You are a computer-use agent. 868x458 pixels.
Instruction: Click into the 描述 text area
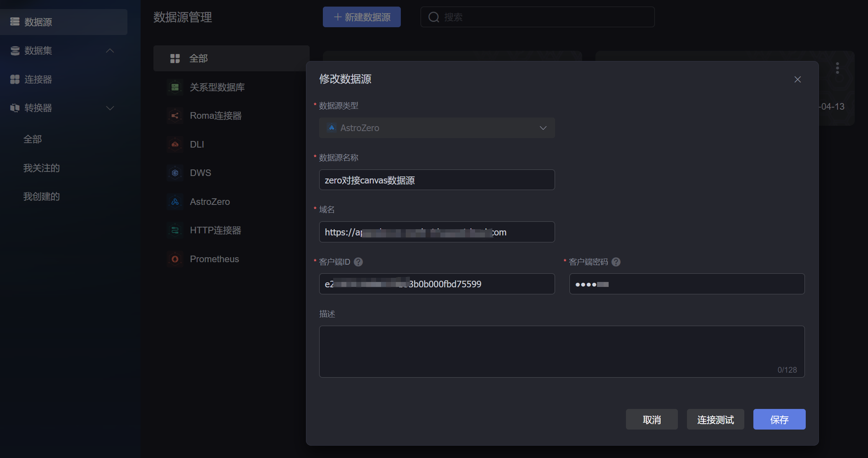(561, 351)
